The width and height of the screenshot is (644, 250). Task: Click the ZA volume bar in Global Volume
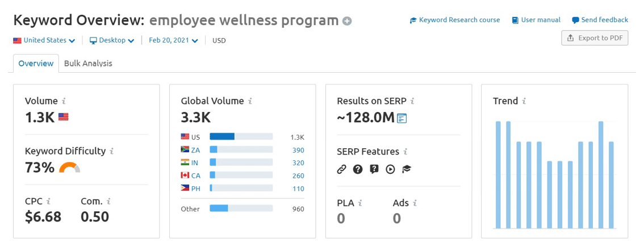241,150
